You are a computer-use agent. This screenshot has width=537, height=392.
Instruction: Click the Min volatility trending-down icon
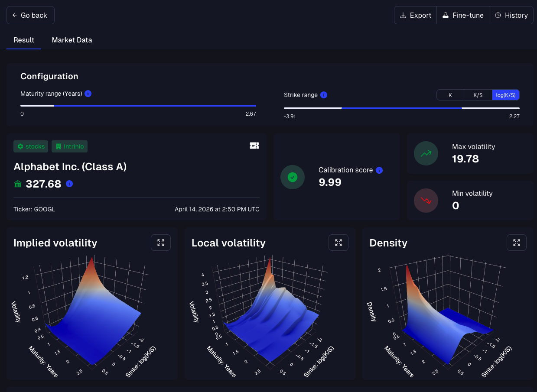click(x=426, y=200)
